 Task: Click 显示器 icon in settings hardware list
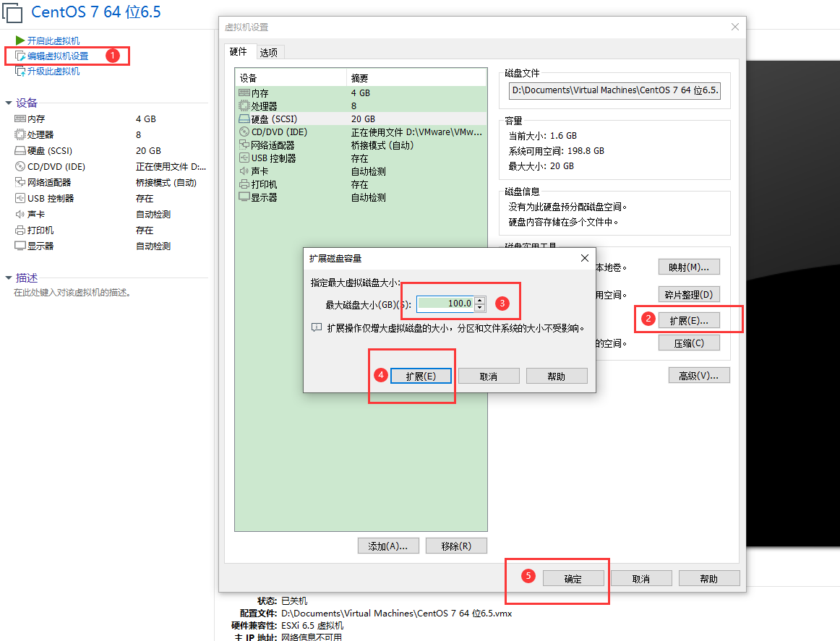(x=244, y=197)
